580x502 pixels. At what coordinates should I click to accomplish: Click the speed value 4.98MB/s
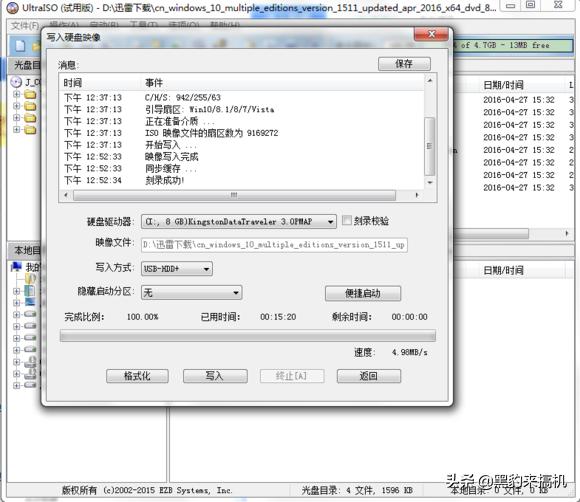410,352
